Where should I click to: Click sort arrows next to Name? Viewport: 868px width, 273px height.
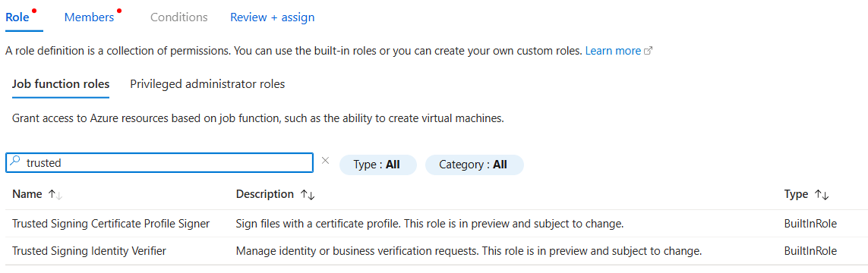pyautogui.click(x=55, y=195)
